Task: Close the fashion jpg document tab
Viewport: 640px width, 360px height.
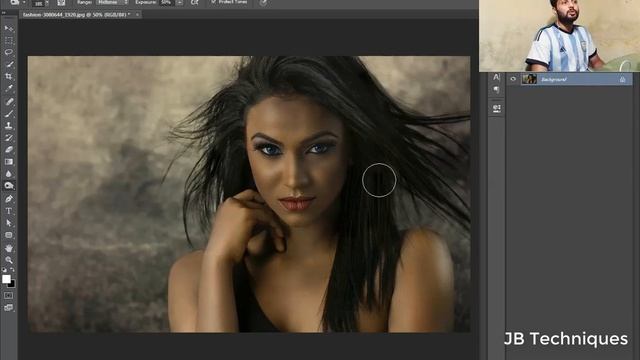Action: (137, 14)
